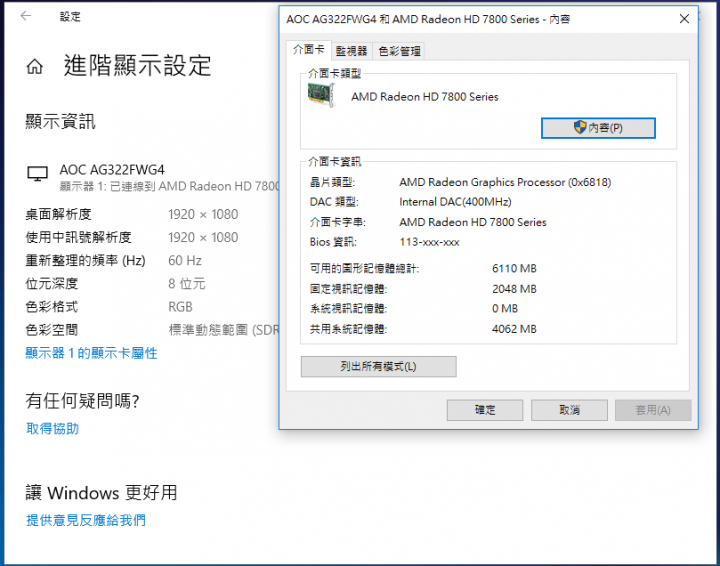
Task: Switch to the 介面卡 tab
Action: (309, 50)
